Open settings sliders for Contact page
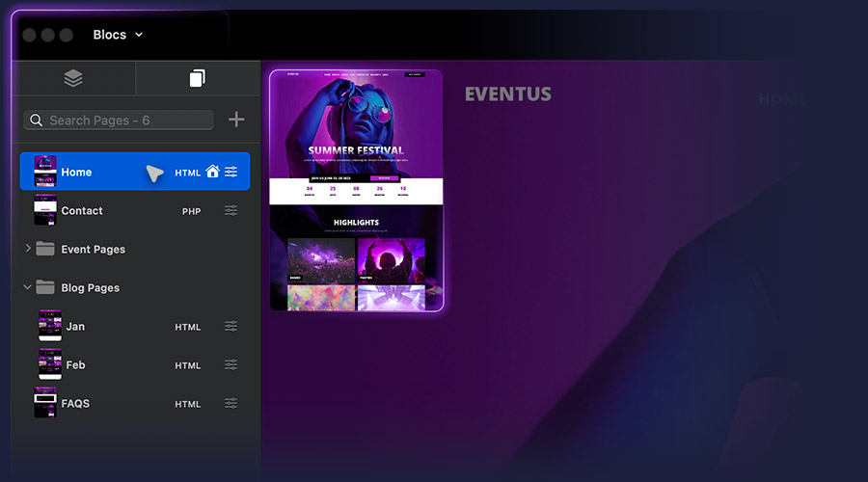Image resolution: width=868 pixels, height=482 pixels. (231, 210)
